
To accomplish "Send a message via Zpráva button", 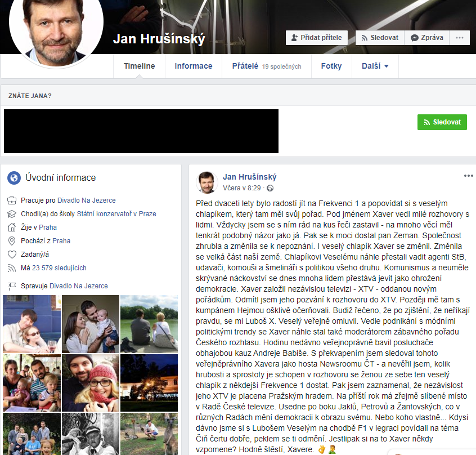I will tap(426, 38).
